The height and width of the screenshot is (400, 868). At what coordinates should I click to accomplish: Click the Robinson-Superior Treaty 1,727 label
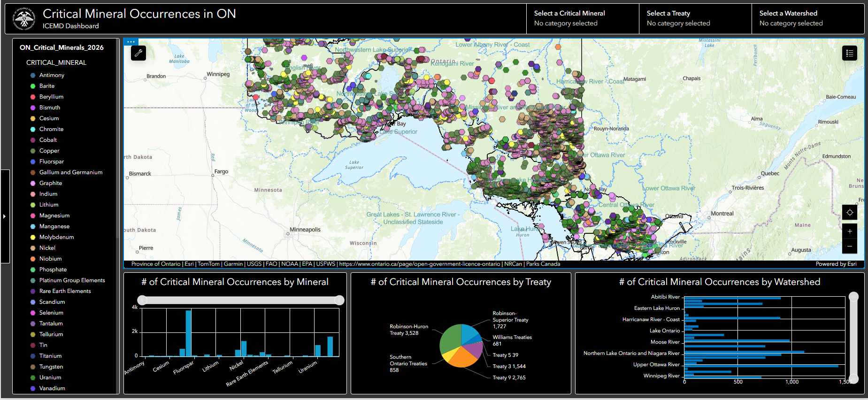(510, 320)
